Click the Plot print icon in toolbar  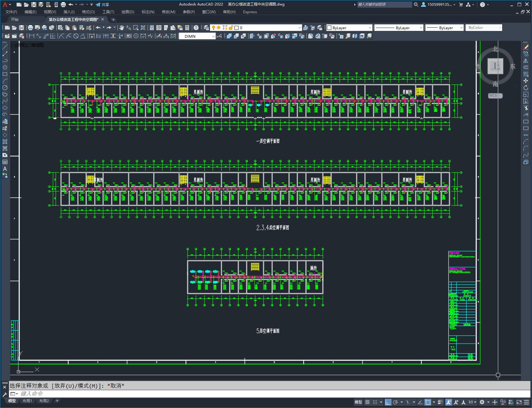30,28
